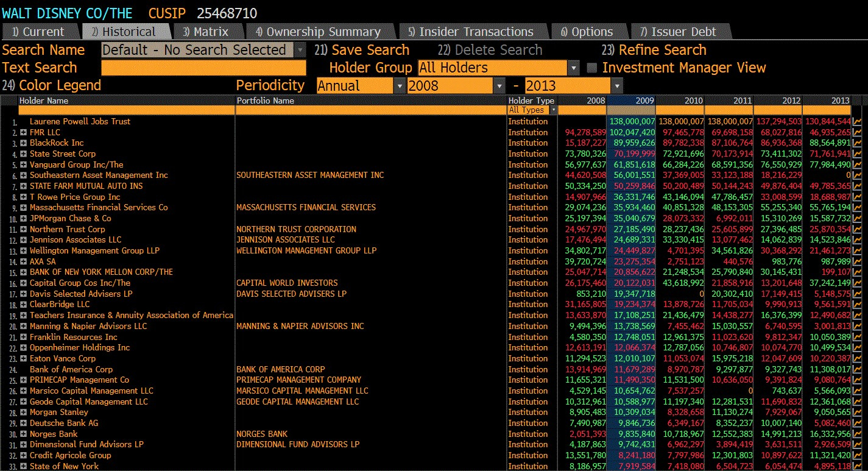Open chart icon for Laurene Powell Jobs Trust row

pos(857,122)
